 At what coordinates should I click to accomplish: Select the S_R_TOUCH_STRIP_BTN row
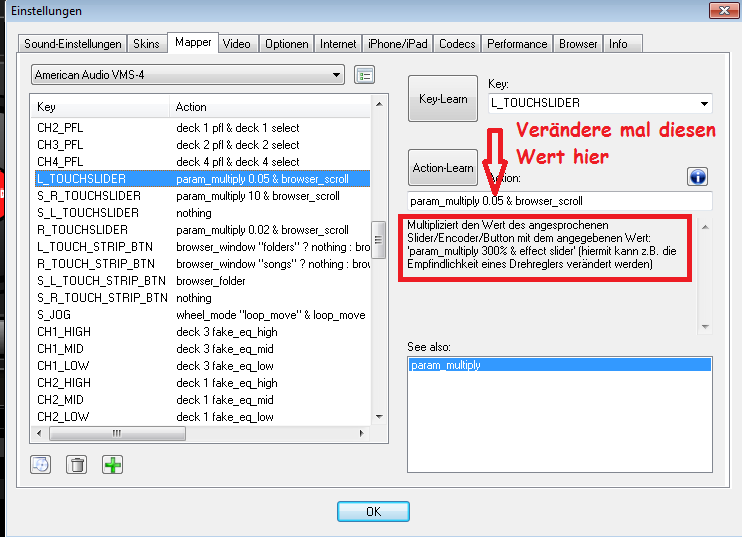(203, 298)
